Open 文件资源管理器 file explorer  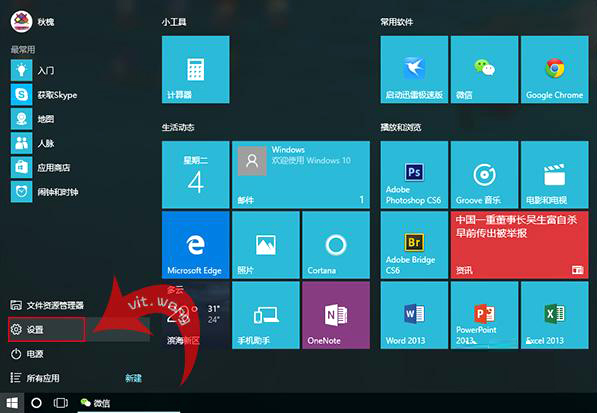point(47,305)
